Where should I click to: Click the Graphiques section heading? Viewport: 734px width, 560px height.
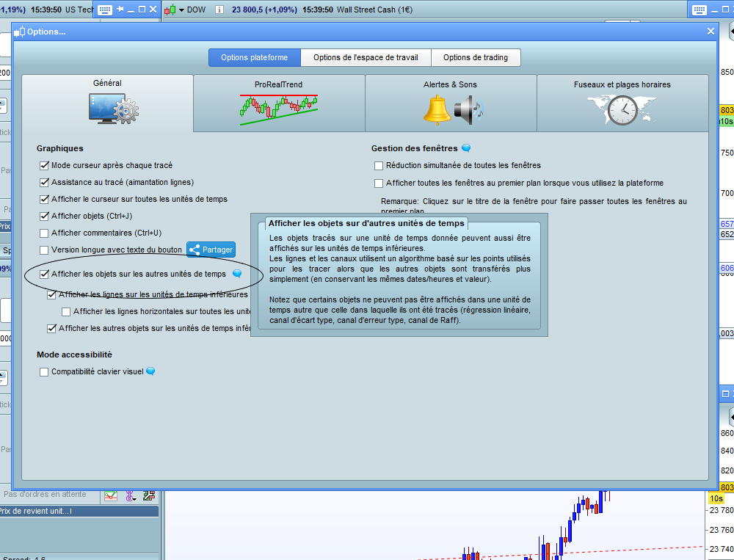[x=60, y=148]
